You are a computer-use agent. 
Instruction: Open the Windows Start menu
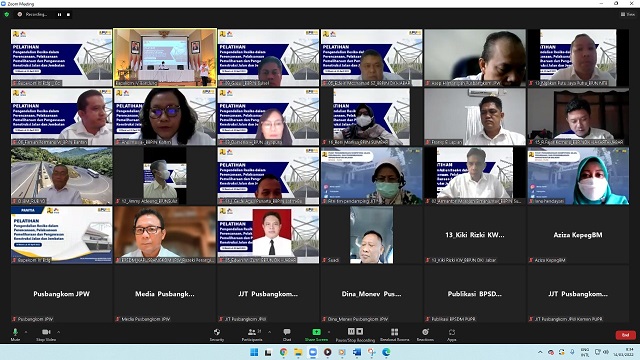point(254,352)
